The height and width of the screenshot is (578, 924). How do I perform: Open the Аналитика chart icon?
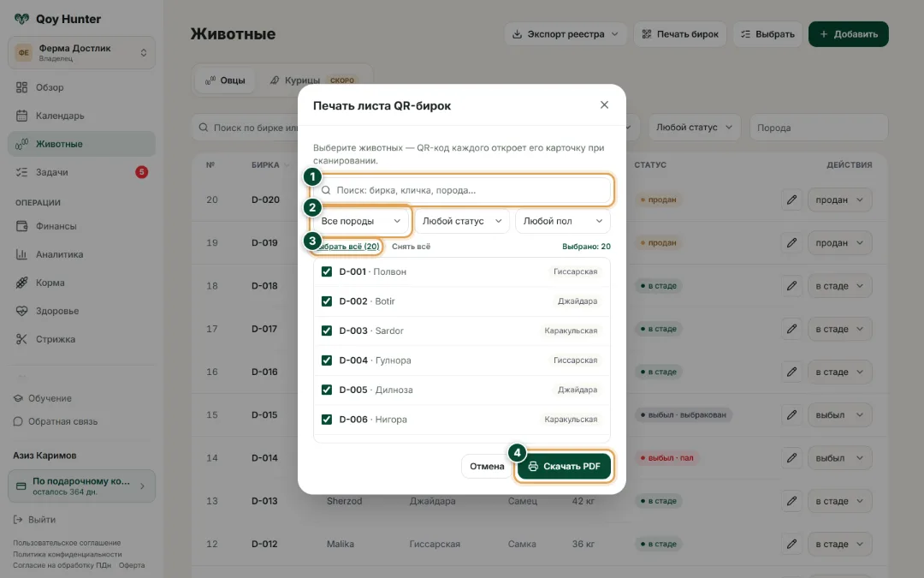[x=21, y=254]
